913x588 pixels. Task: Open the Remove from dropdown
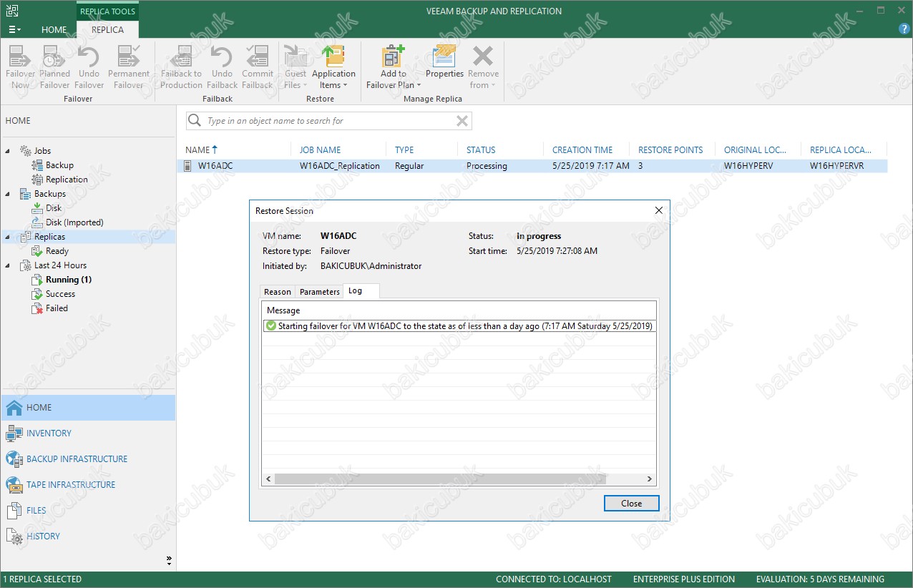pos(483,67)
